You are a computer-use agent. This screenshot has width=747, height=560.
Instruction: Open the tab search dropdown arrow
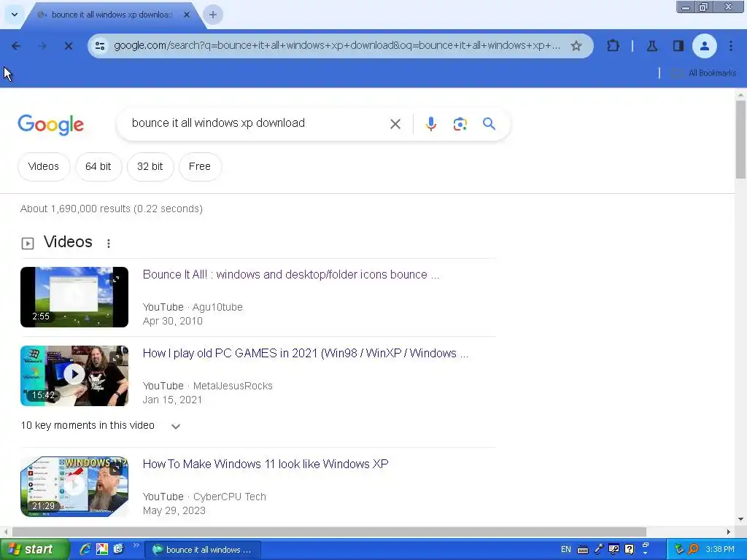tap(15, 15)
